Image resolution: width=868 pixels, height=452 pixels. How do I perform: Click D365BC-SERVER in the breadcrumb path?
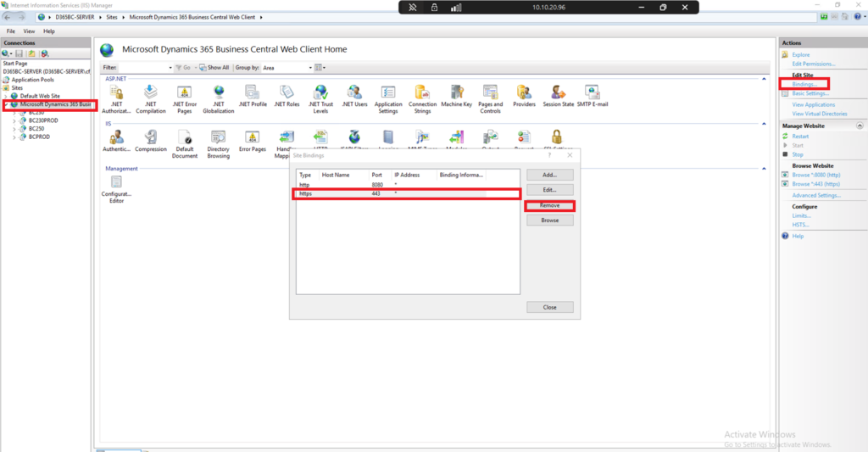75,17
